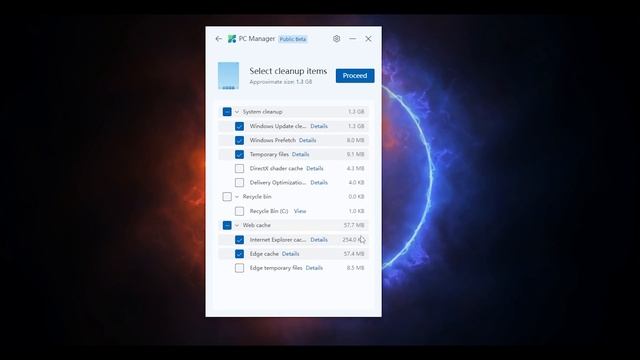Open Details for Internet Explorer cache

pyautogui.click(x=319, y=240)
